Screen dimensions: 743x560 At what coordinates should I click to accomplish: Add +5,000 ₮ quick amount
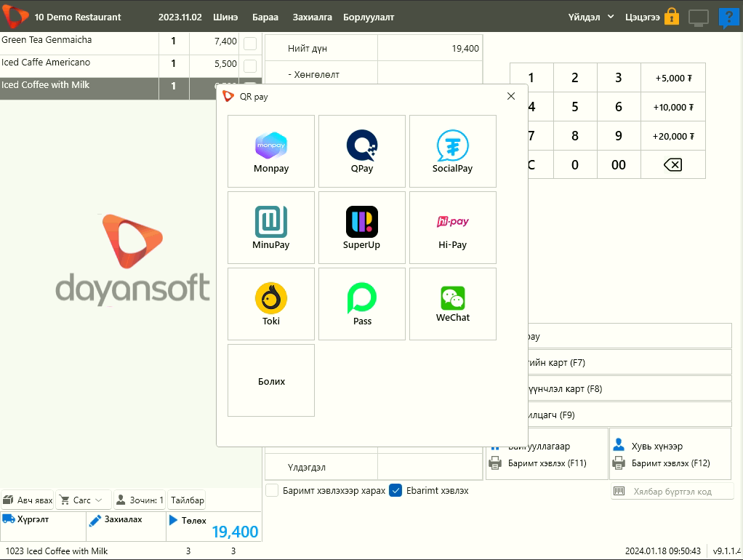[673, 78]
